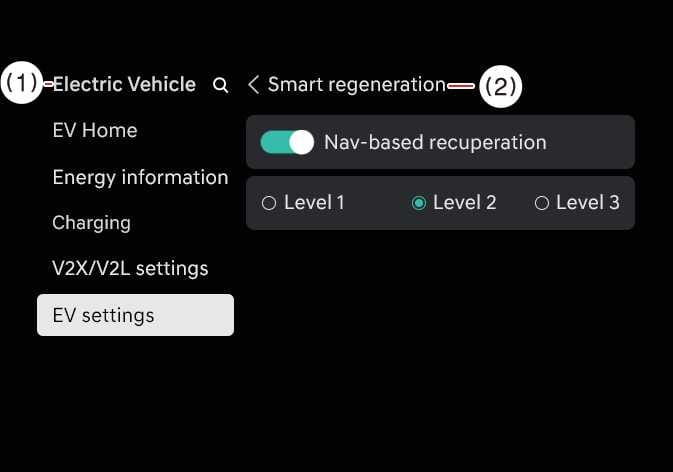Toggle off Nav-based recuperation switch
The height and width of the screenshot is (472, 673).
(287, 142)
